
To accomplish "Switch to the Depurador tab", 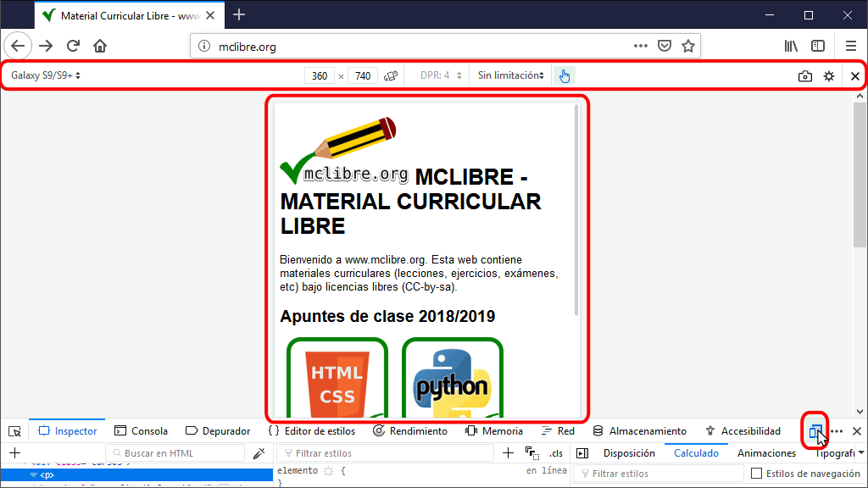I will tap(218, 431).
